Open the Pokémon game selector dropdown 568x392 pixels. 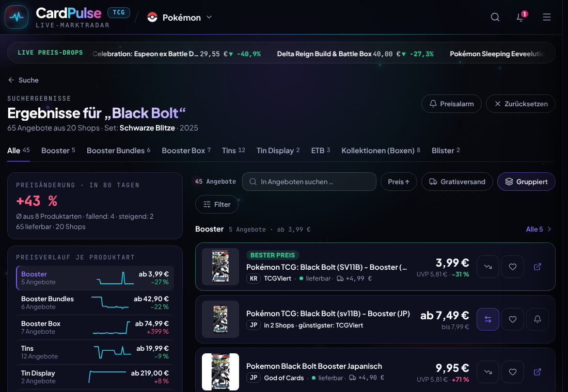(179, 18)
